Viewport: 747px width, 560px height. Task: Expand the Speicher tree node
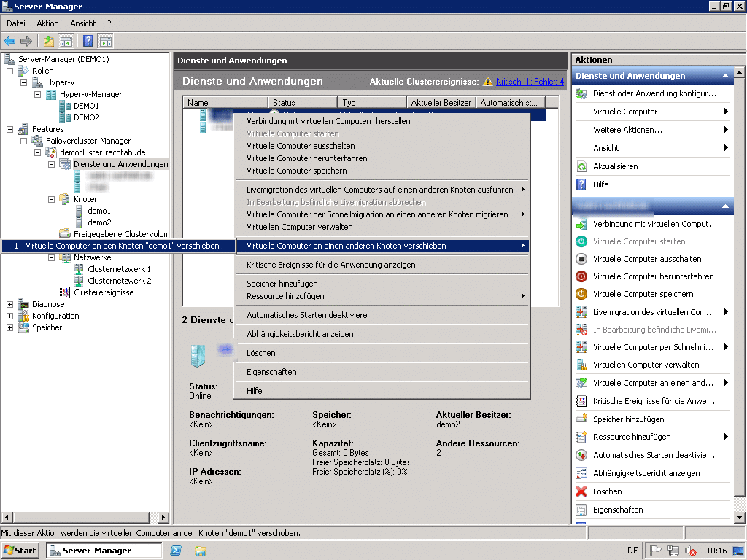coord(9,327)
